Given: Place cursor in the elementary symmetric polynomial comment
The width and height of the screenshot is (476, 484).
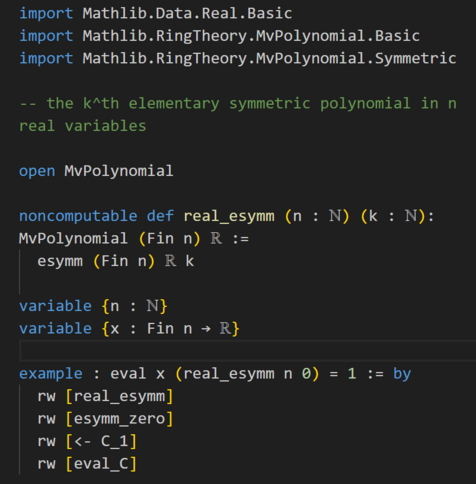Looking at the screenshot, I should [238, 115].
